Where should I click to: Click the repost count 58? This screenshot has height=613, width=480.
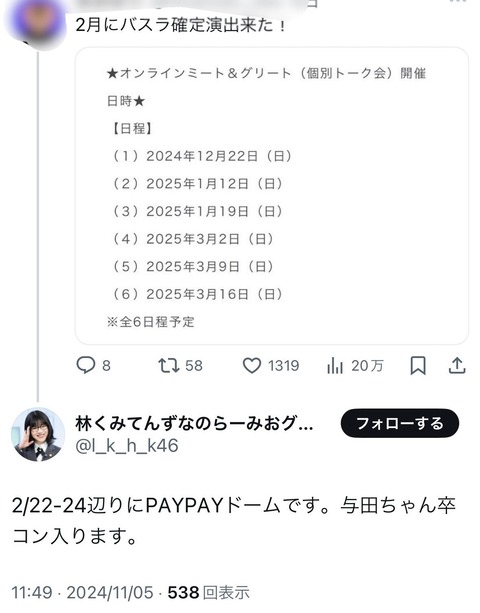[193, 366]
